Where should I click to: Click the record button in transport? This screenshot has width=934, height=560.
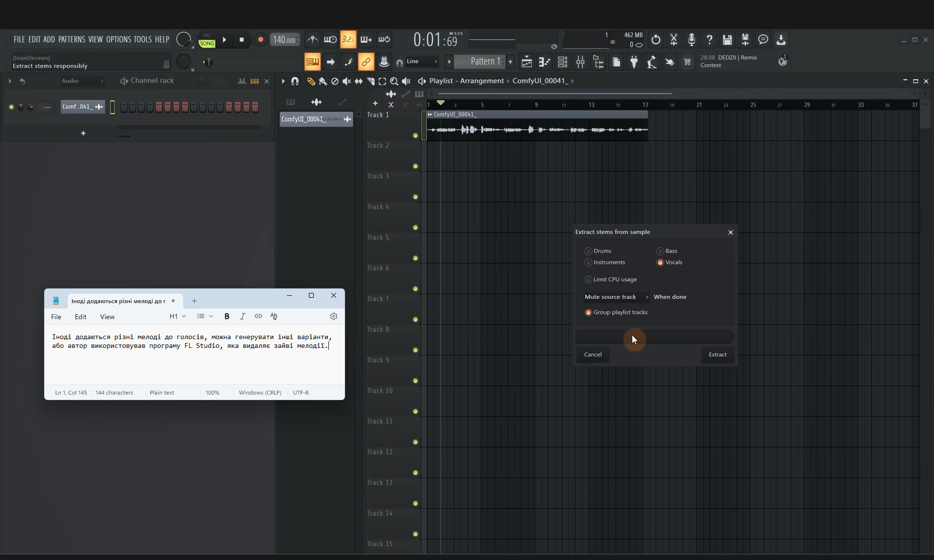click(260, 40)
